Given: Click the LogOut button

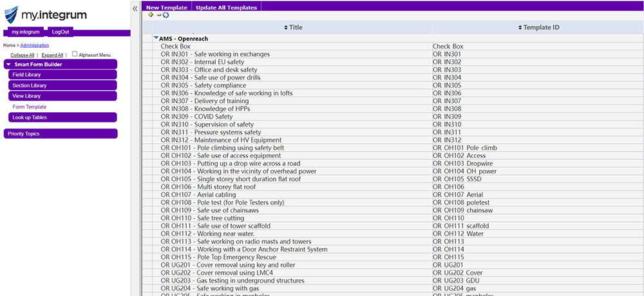Looking at the screenshot, I should [x=61, y=32].
